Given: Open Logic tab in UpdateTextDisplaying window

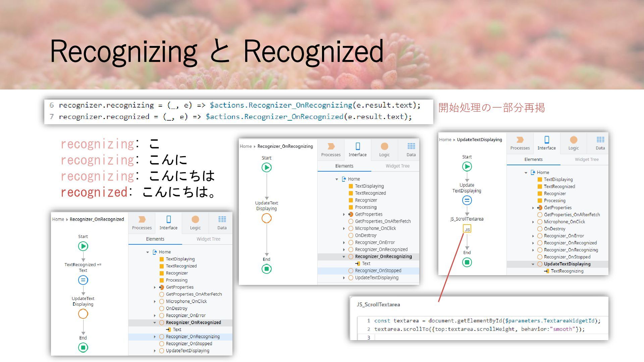Looking at the screenshot, I should click(574, 143).
